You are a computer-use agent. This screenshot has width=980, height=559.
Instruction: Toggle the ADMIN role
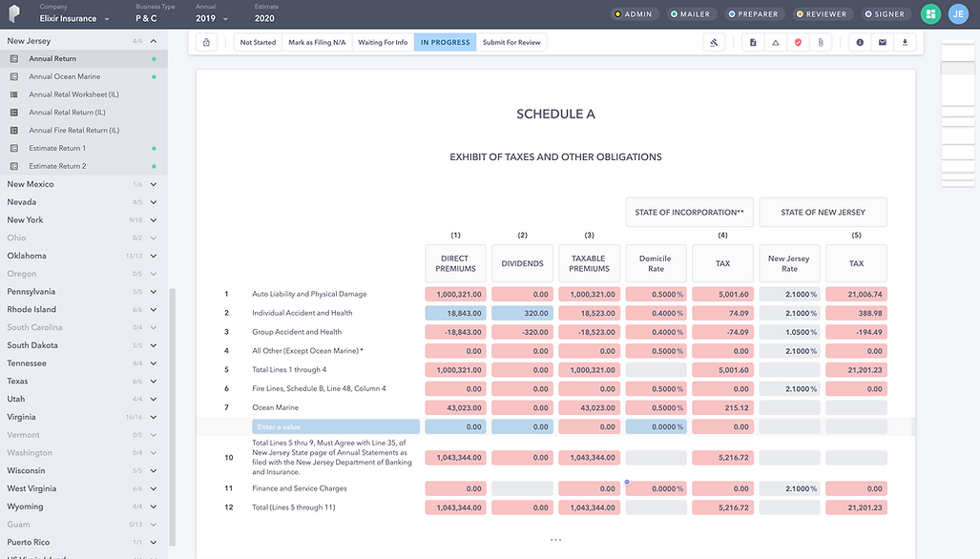pyautogui.click(x=633, y=13)
